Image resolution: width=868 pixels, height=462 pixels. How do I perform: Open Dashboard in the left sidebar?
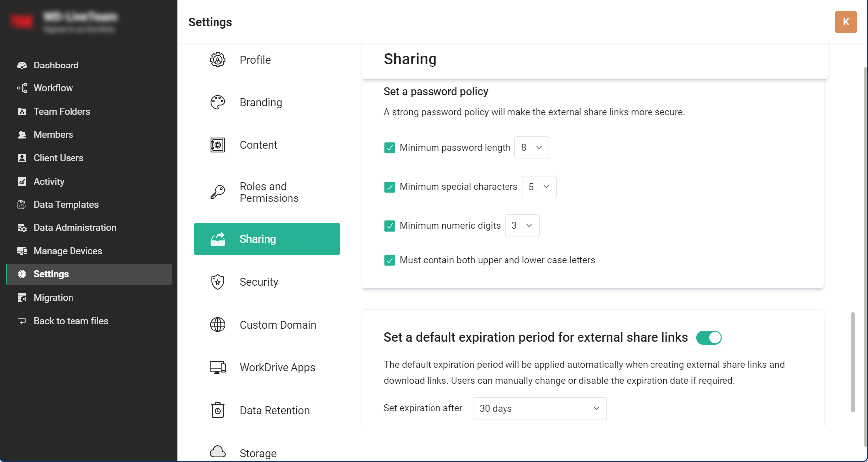(56, 65)
